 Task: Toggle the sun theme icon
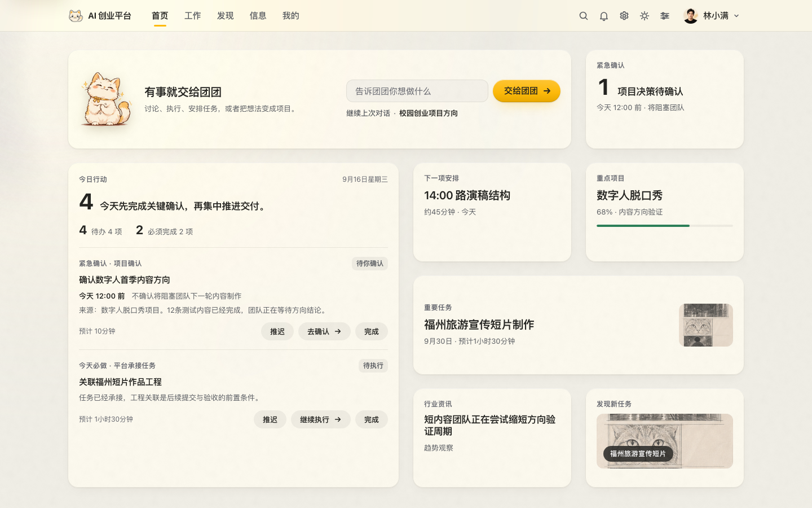(x=645, y=16)
